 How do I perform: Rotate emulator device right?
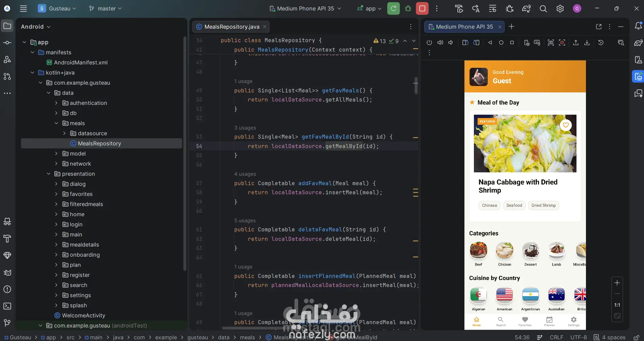point(476,42)
